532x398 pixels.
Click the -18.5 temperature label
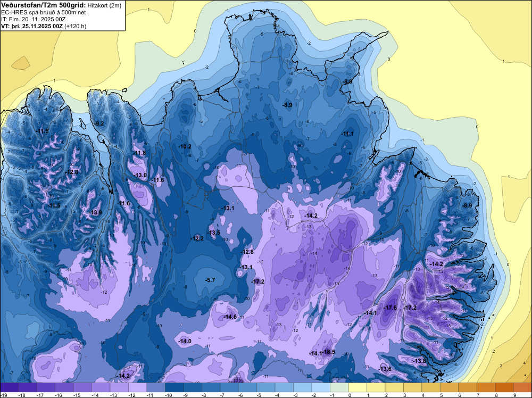click(x=328, y=352)
